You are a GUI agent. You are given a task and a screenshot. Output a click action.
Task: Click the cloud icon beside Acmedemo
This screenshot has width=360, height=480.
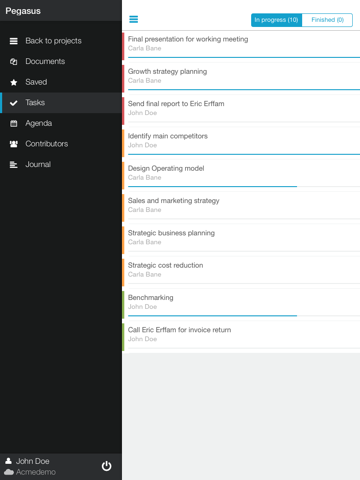click(x=9, y=472)
